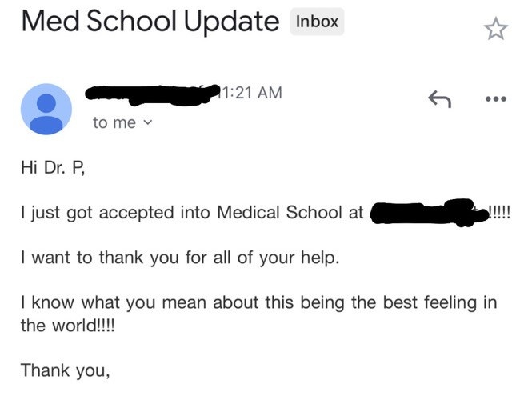Viewport: 532px width, 416px height.
Task: Click the exclamation marks after the redaction
Action: pyautogui.click(x=500, y=213)
